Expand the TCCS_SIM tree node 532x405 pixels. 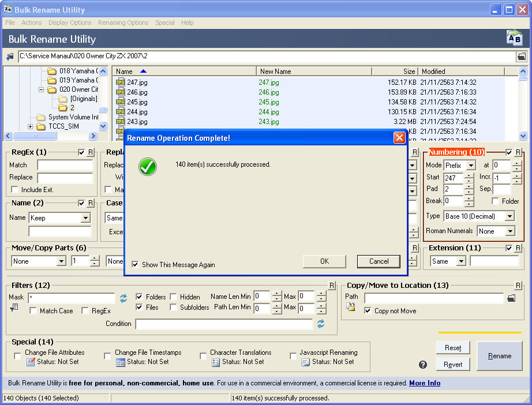[30, 126]
